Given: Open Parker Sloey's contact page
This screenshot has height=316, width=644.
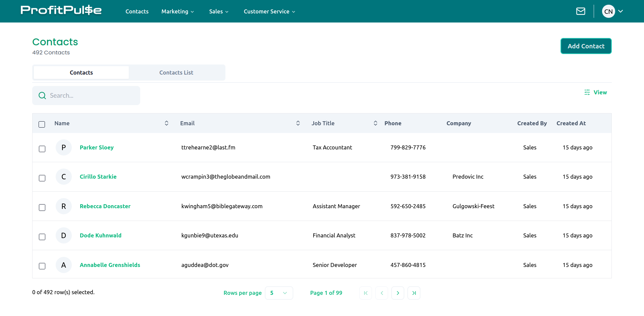Looking at the screenshot, I should coord(97,147).
